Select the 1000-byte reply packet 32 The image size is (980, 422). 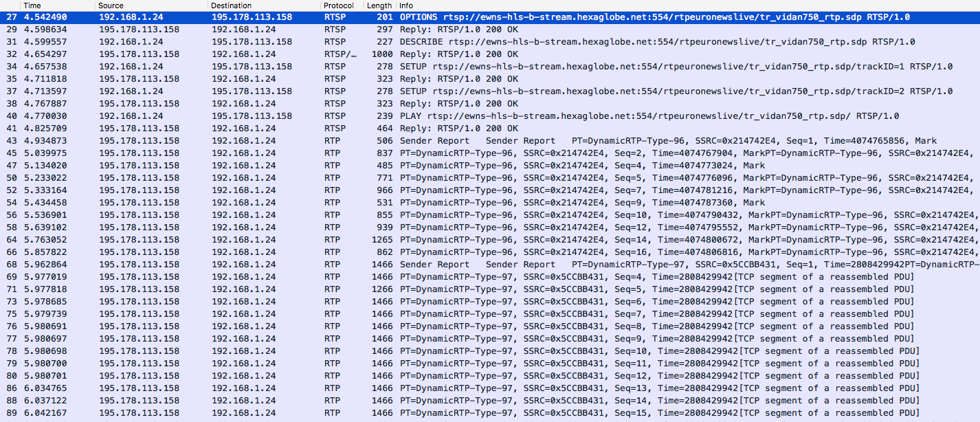coord(490,54)
